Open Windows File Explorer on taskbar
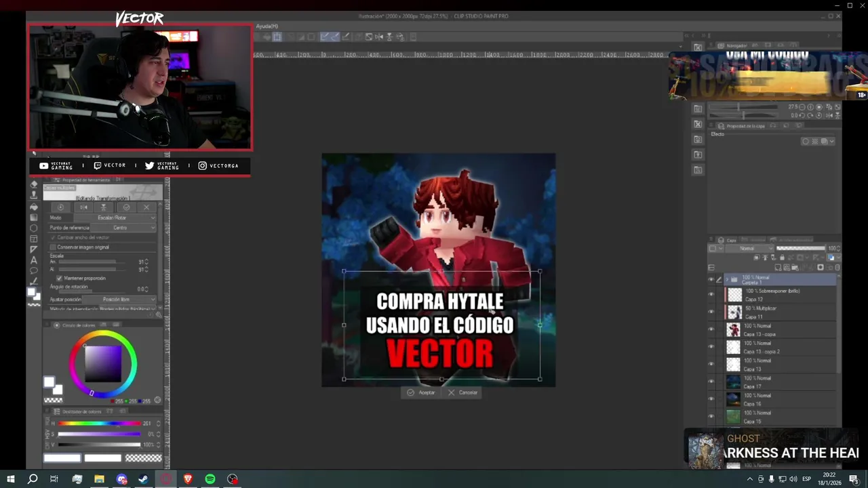 (x=99, y=479)
